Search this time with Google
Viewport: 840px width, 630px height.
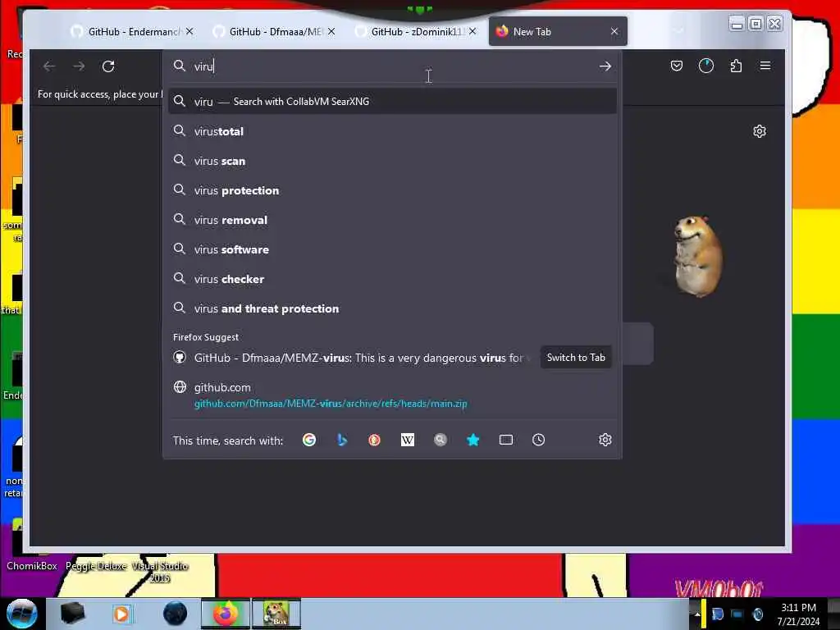(x=309, y=440)
